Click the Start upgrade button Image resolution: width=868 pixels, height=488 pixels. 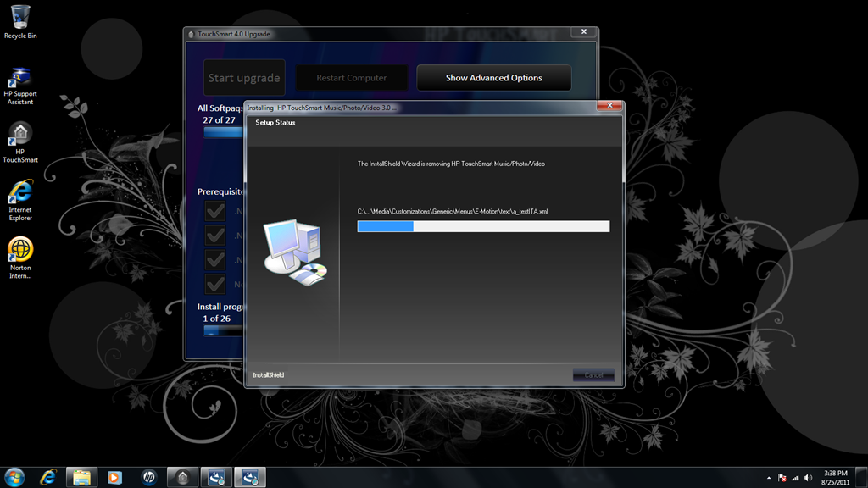click(x=244, y=77)
